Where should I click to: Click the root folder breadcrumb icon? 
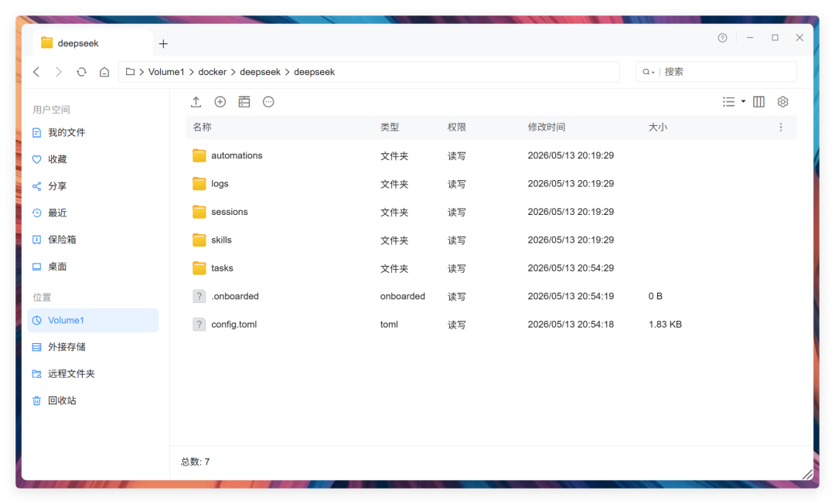coord(130,72)
